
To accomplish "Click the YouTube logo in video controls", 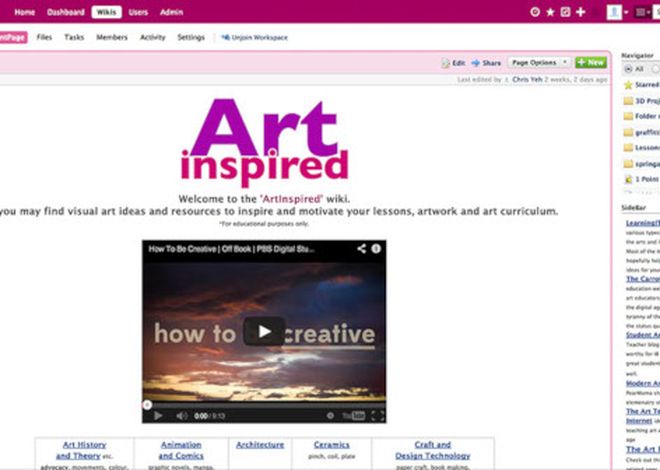I will 354,416.
